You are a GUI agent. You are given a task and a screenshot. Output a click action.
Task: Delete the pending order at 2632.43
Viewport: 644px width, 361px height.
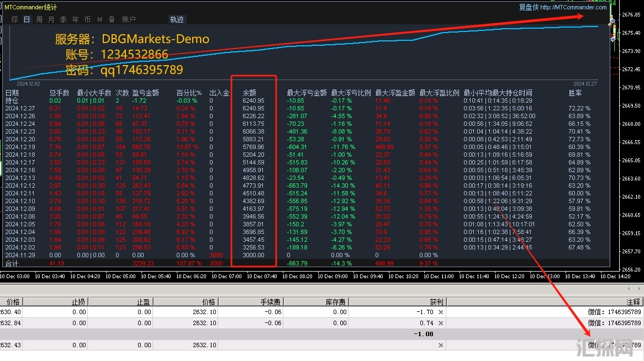(x=440, y=345)
